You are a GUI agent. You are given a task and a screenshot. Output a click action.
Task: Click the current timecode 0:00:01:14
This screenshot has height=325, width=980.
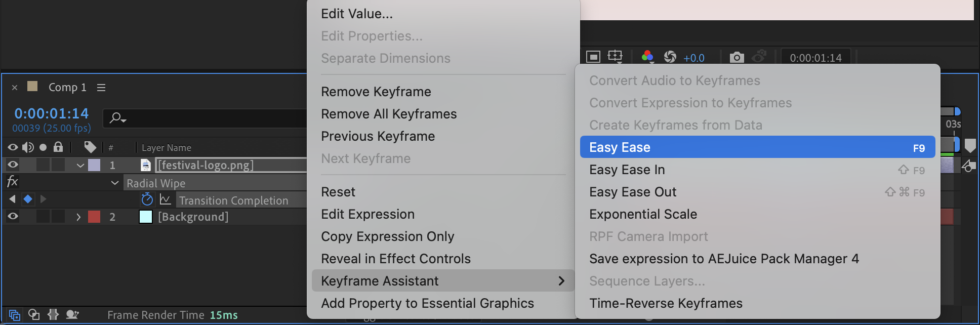pos(51,113)
